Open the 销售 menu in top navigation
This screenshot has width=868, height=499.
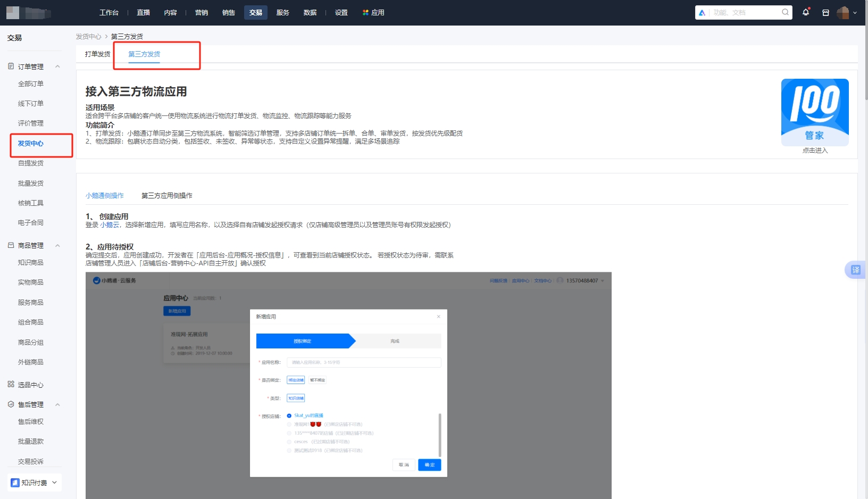click(228, 12)
